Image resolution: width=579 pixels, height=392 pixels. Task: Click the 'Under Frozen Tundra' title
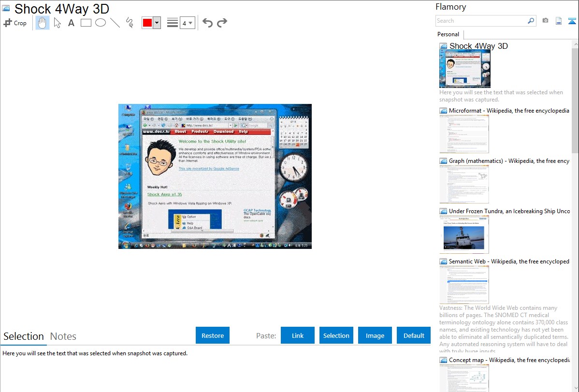click(x=509, y=211)
